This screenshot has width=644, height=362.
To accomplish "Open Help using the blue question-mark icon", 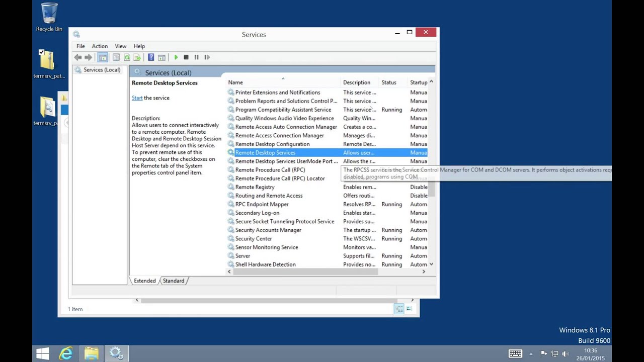I will pyautogui.click(x=151, y=57).
